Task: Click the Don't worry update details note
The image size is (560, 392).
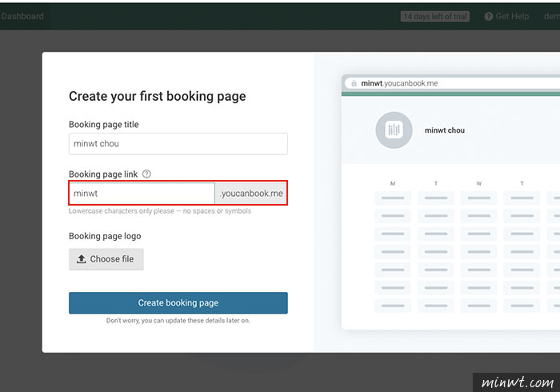Action: point(178,321)
